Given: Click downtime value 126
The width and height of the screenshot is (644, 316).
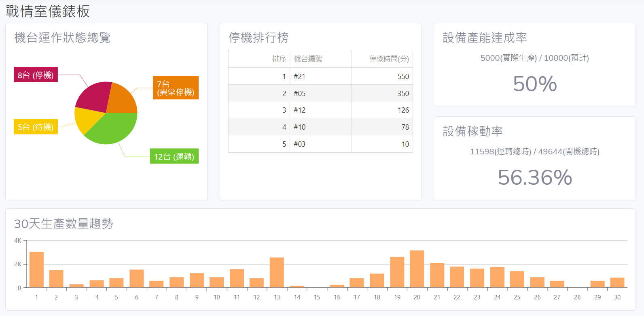Looking at the screenshot, I should tap(403, 110).
